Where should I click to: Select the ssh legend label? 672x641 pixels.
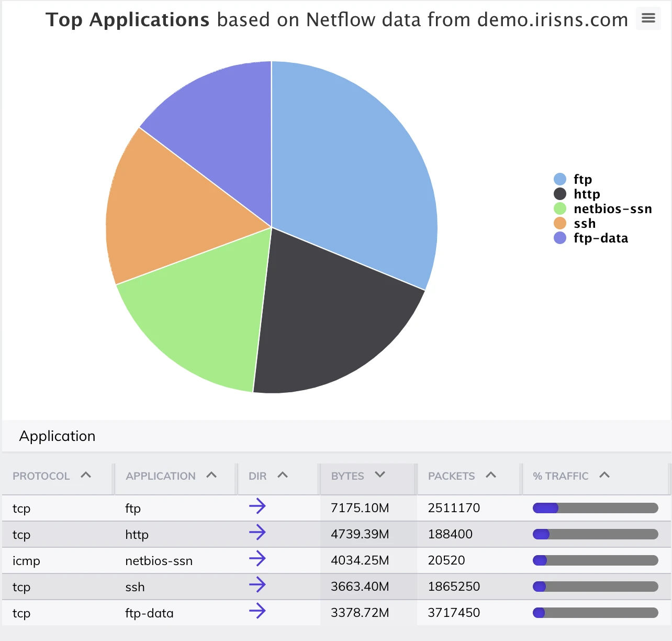pos(584,223)
